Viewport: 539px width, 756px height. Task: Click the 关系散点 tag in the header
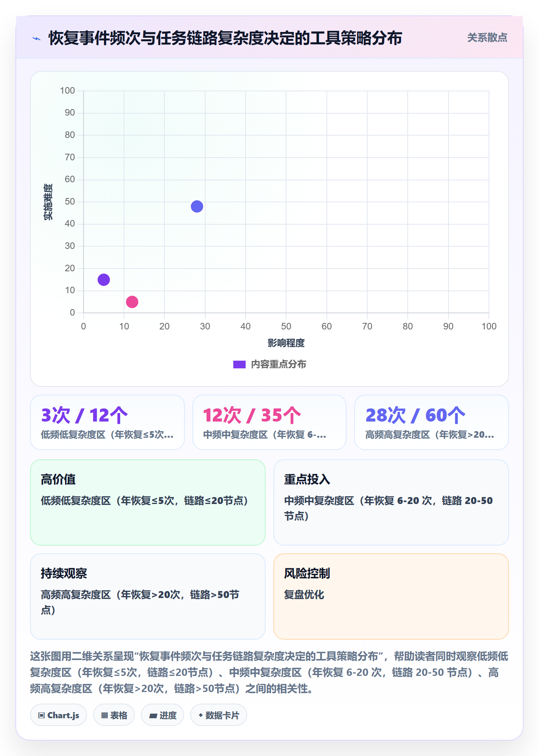tap(487, 38)
